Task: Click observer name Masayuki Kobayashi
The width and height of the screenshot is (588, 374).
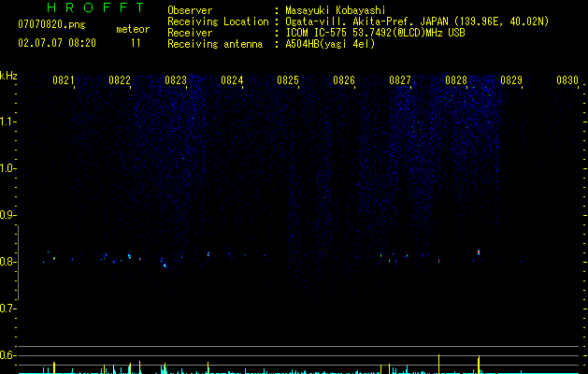Action: click(336, 10)
